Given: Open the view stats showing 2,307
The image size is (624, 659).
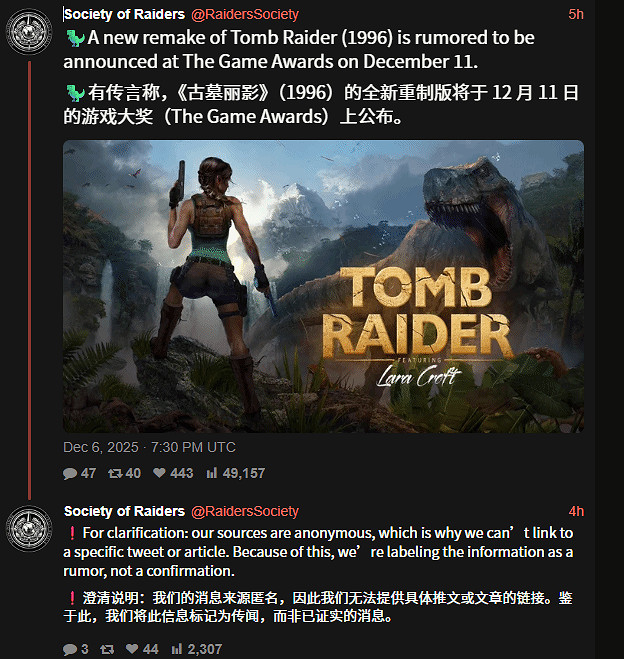Looking at the screenshot, I should (176, 649).
